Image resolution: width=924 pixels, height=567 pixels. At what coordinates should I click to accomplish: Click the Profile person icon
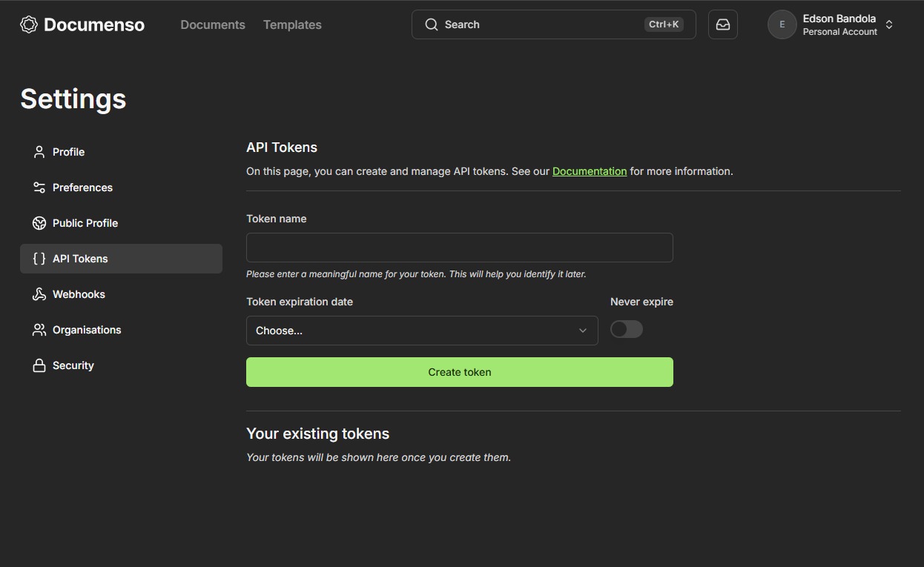39,152
